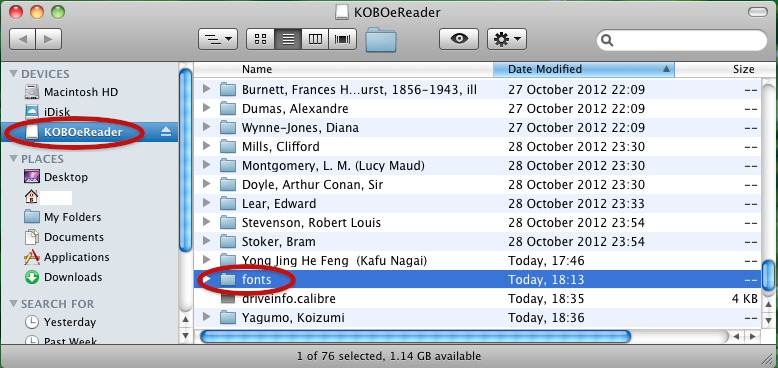
Task: Switch to list view
Action: pyautogui.click(x=288, y=39)
